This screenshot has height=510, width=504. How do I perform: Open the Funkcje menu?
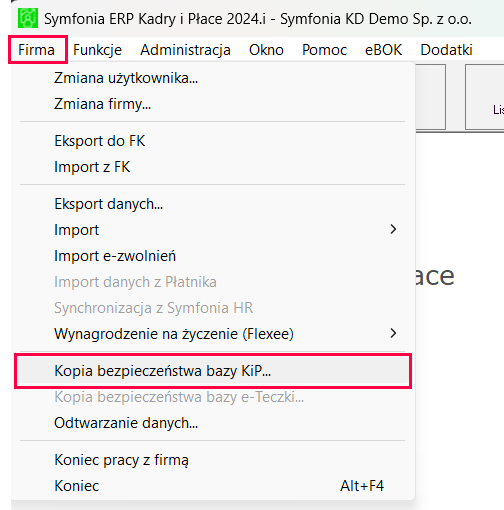coord(97,50)
